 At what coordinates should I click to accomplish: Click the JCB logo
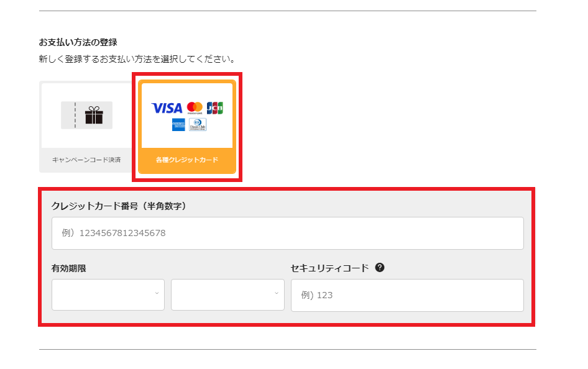pyautogui.click(x=215, y=108)
